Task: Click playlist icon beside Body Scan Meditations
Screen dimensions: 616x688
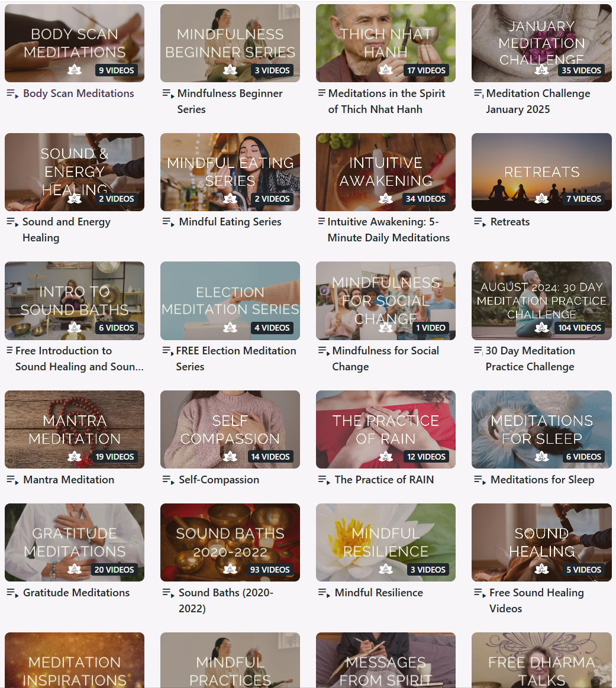Action: [x=12, y=93]
